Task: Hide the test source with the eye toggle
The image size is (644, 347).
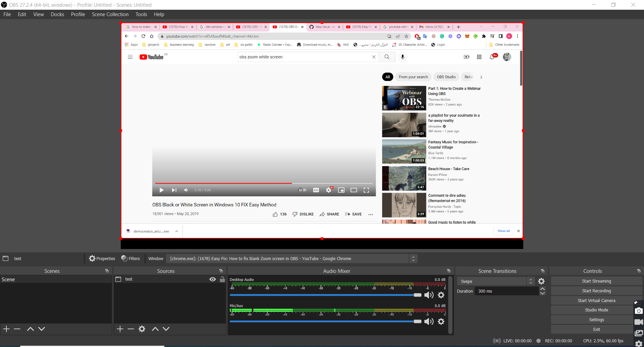Action: click(x=212, y=279)
